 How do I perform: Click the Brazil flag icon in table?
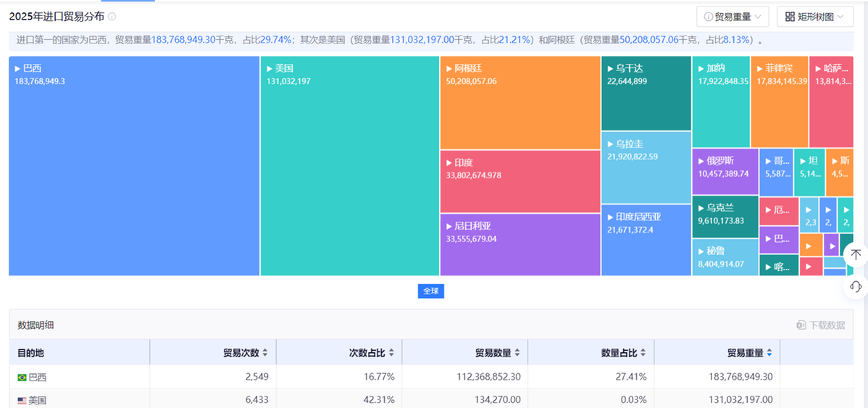pos(22,378)
